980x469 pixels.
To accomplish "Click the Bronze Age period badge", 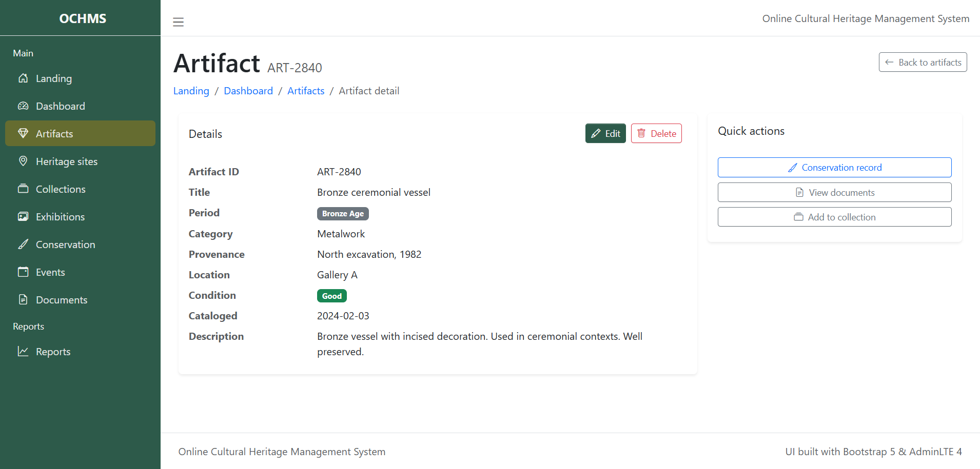I will 343,213.
